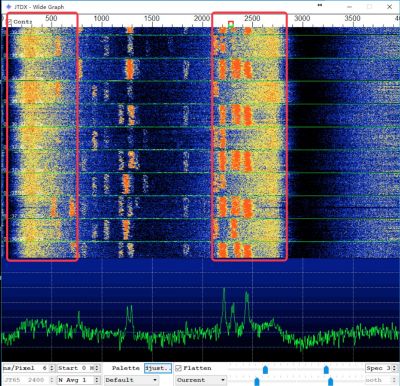
Task: Click the JTDX app icon in title bar
Action: [x=8, y=7]
